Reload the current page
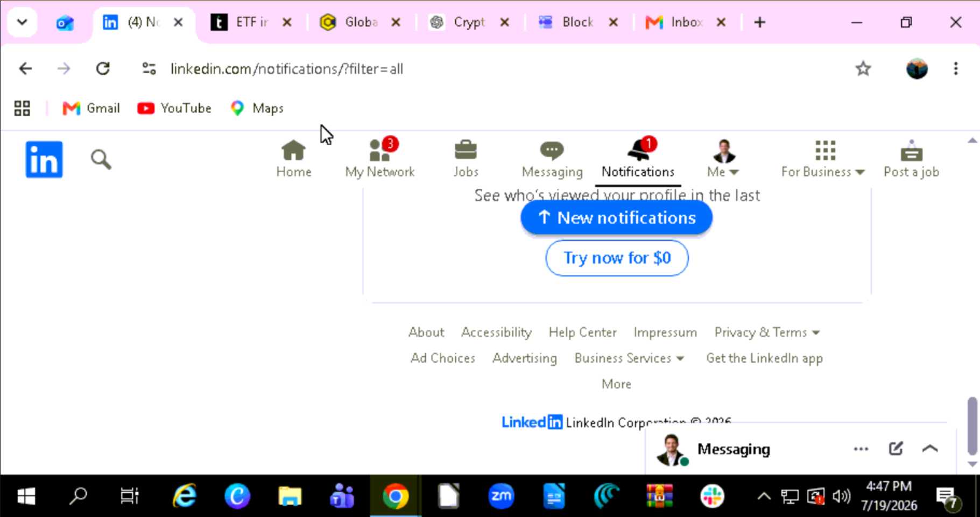The height and width of the screenshot is (517, 980). [103, 69]
